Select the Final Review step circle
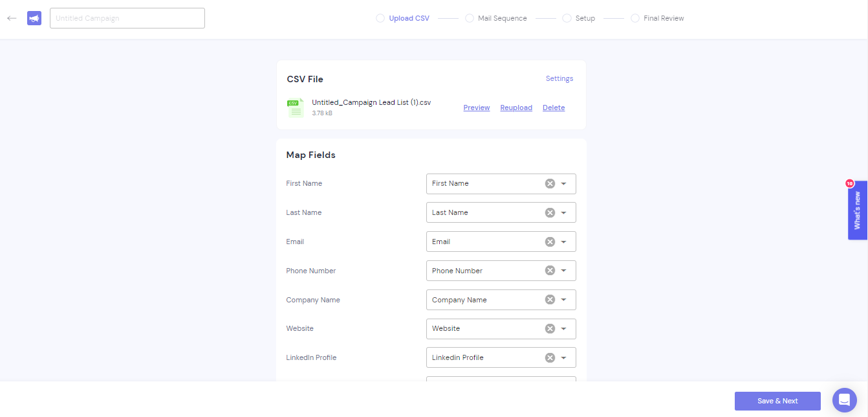The width and height of the screenshot is (868, 417). coord(635,18)
